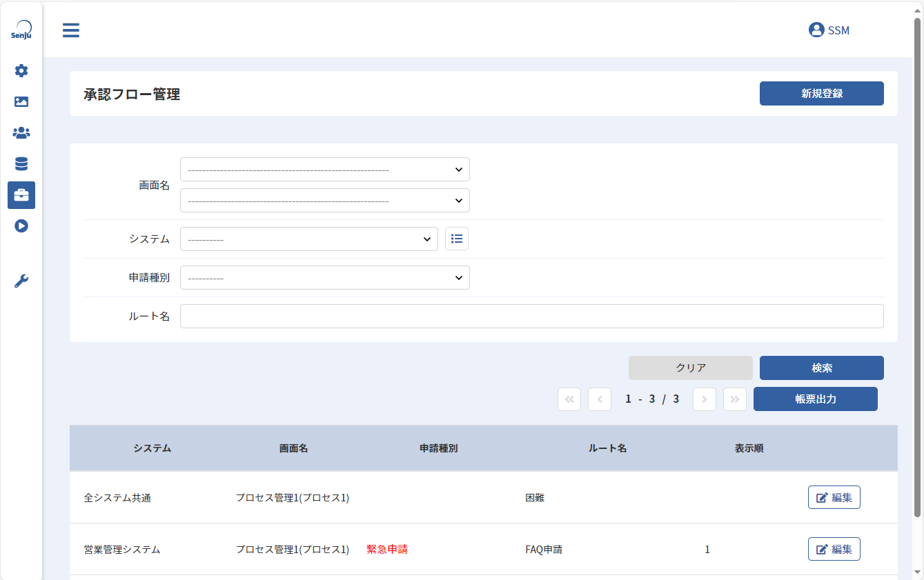The height and width of the screenshot is (580, 924).
Task: Click the システム column header
Action: coord(153,448)
